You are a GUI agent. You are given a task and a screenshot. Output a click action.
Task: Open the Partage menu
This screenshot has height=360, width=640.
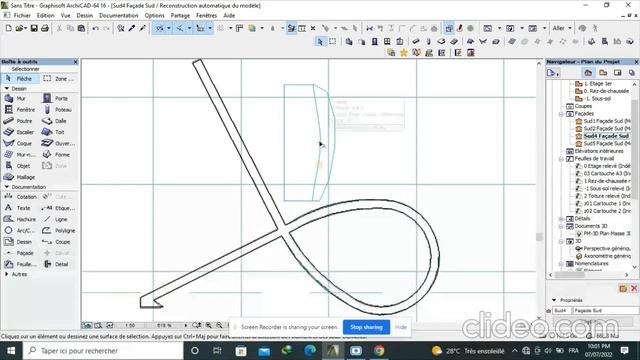pos(180,16)
